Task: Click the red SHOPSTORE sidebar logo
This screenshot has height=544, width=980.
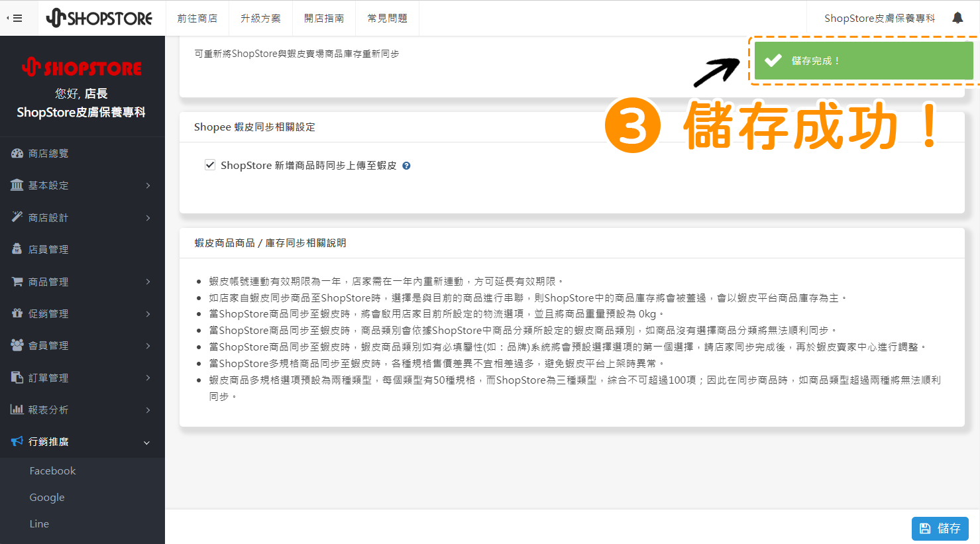Action: click(82, 67)
